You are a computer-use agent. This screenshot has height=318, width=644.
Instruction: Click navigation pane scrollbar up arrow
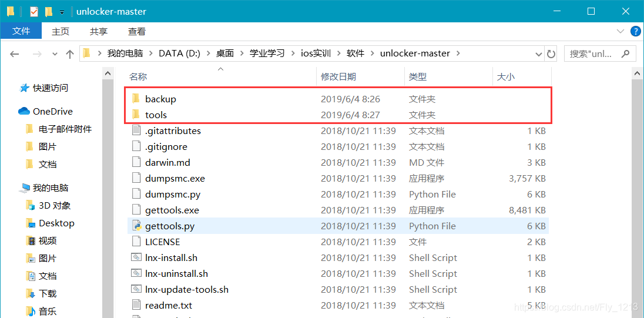coord(108,73)
